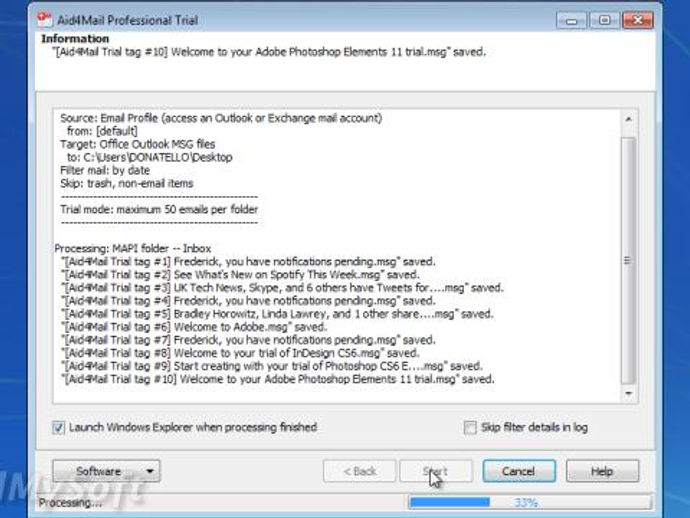Select the Trial tag #7 log entry
Viewport: 690px width, 518px height.
tap(248, 340)
